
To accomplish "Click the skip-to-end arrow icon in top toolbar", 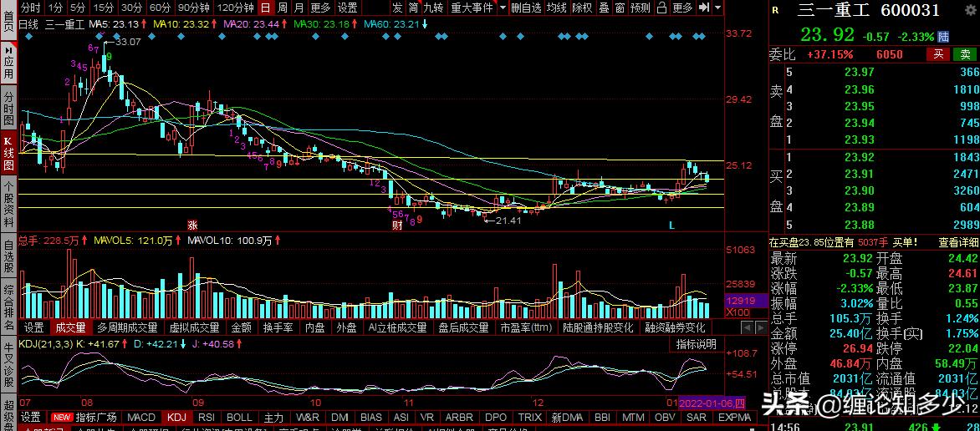I will point(704,8).
